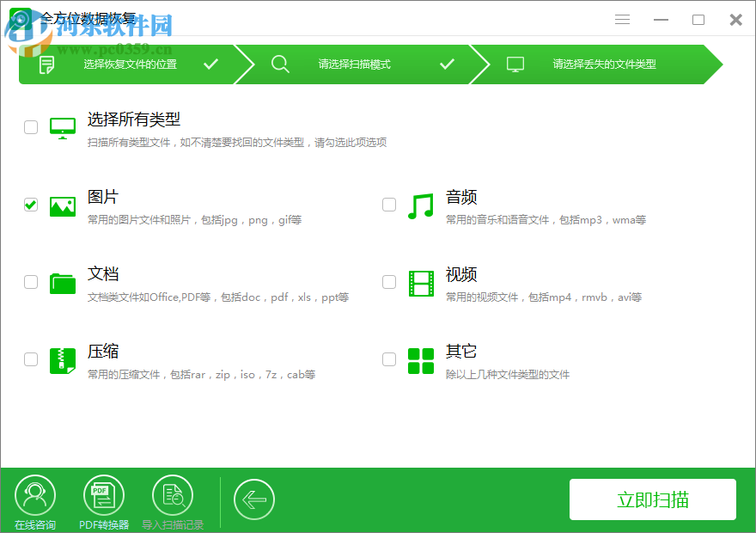
Task: Click the 视频 film strip icon
Action: [x=420, y=284]
